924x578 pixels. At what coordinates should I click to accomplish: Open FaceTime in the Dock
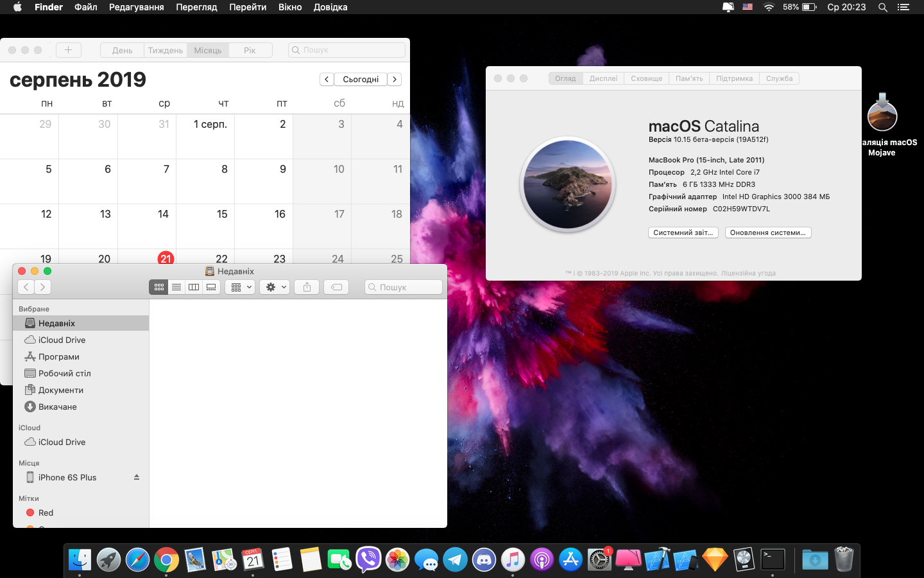click(339, 560)
